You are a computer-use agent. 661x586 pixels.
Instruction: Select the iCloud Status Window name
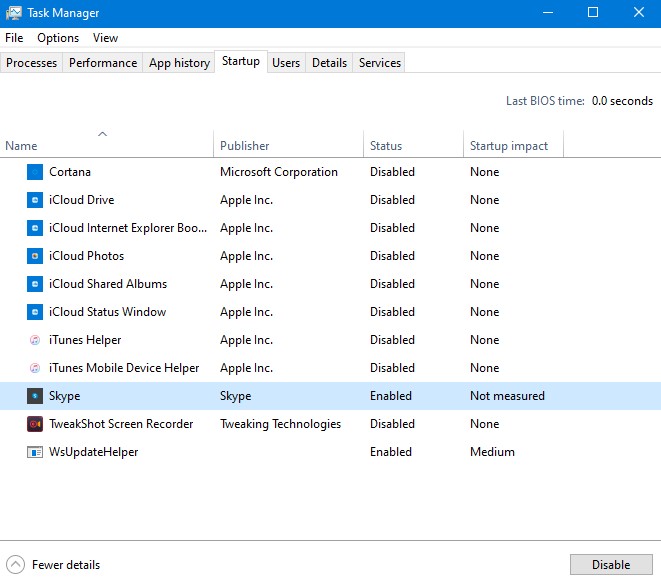point(107,312)
